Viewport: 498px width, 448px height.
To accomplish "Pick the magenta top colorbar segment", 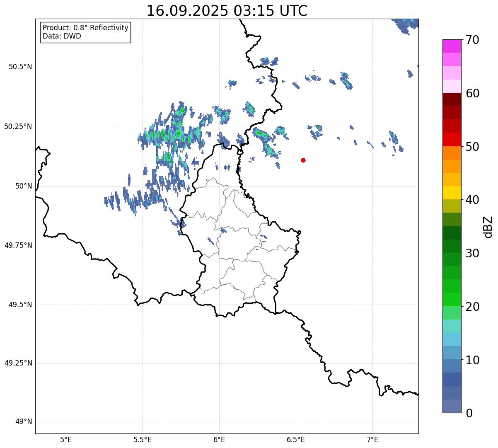I will 452,46.
